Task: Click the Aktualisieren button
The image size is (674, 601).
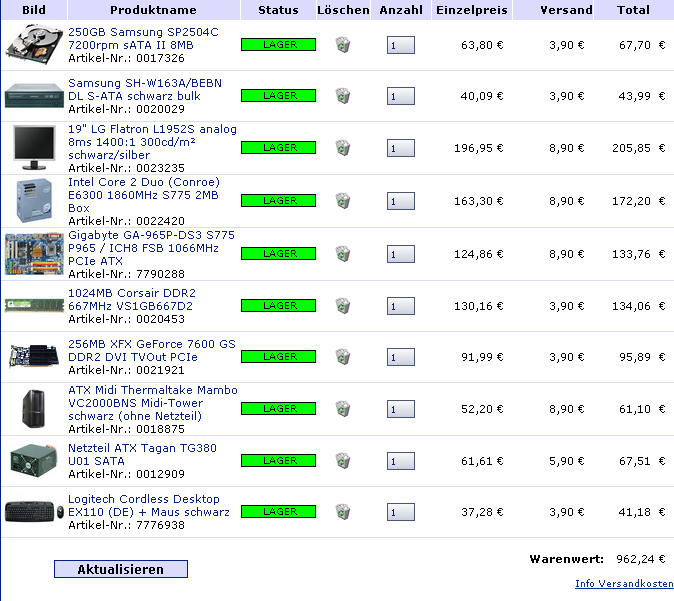Action: coord(121,569)
